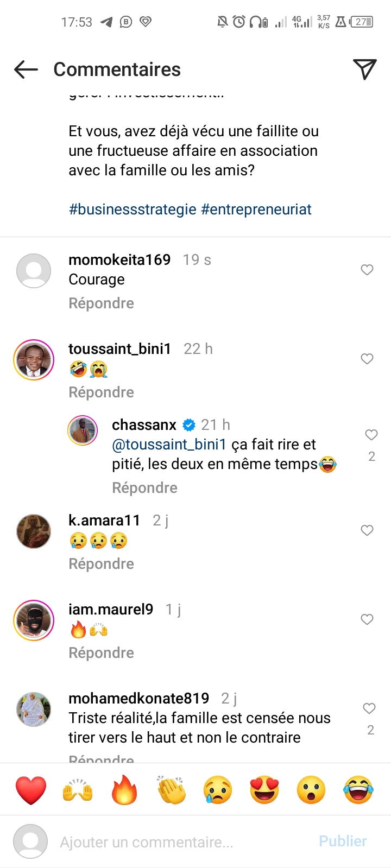Open the share paper-plane icon

click(x=364, y=69)
